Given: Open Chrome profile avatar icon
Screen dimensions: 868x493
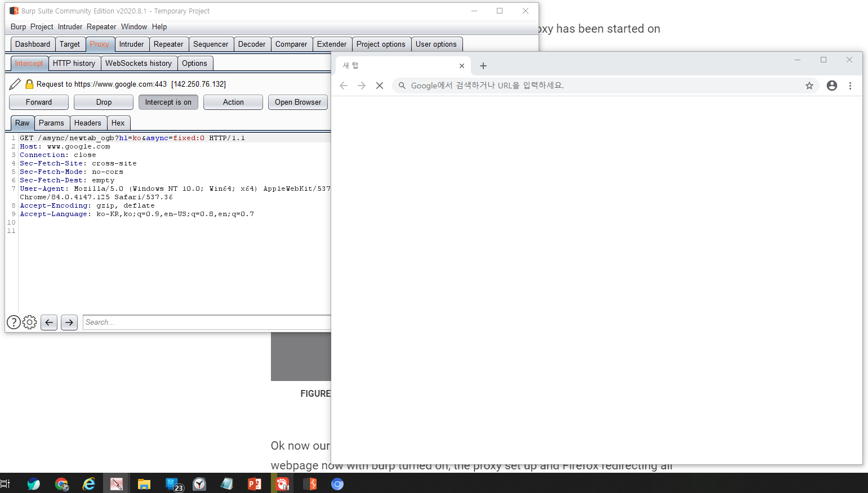Looking at the screenshot, I should pyautogui.click(x=832, y=86).
